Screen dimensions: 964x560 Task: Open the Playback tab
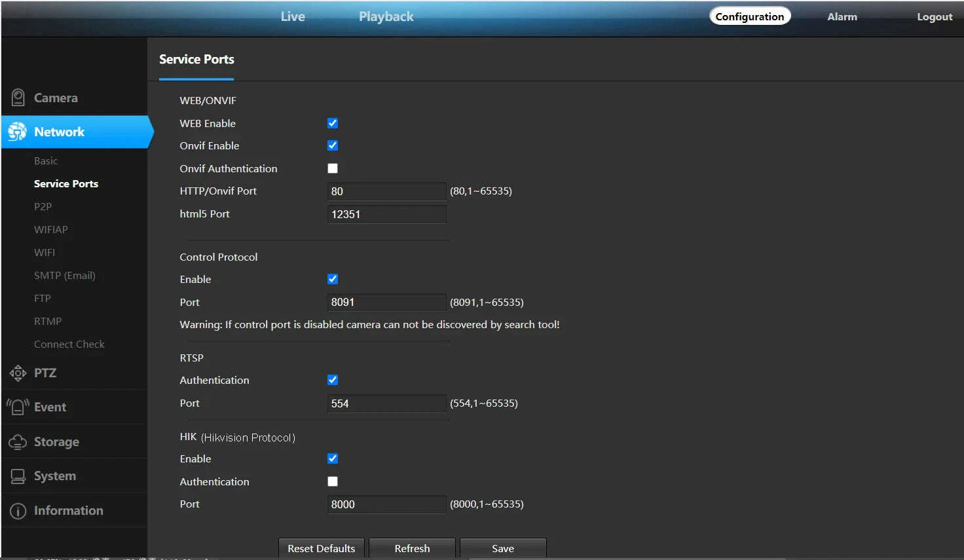coord(386,16)
